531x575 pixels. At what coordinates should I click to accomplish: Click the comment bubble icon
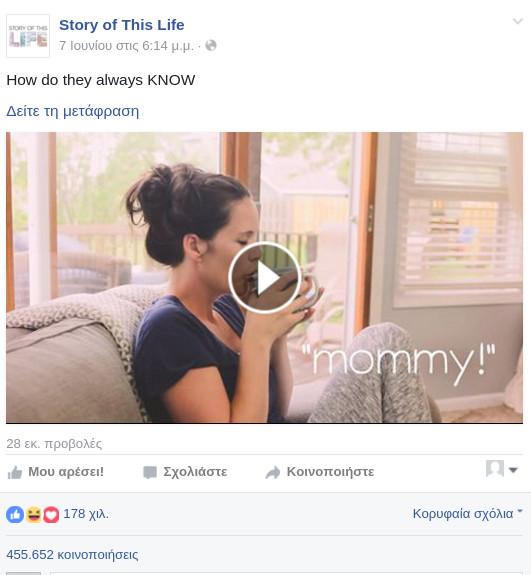[150, 472]
